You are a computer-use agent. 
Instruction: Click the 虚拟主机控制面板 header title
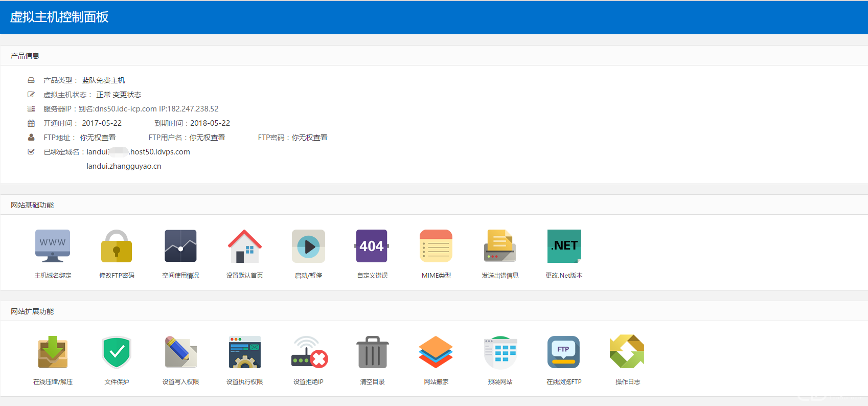[x=59, y=17]
